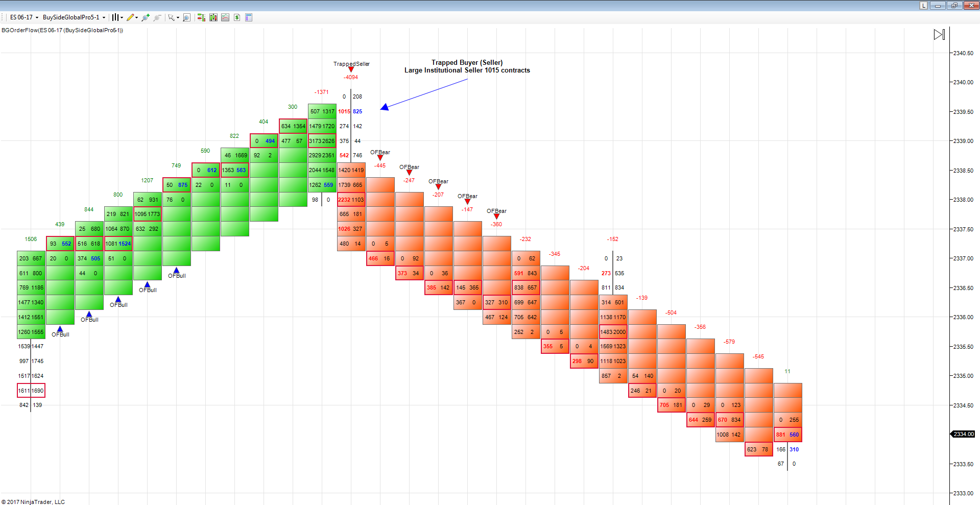980x505 pixels.
Task: Select the BGOrderFlow indicator label
Action: click(x=62, y=30)
